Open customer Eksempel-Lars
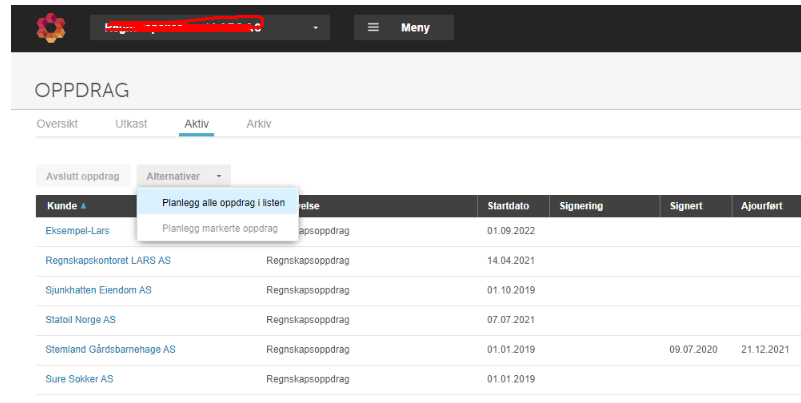 pyautogui.click(x=77, y=231)
